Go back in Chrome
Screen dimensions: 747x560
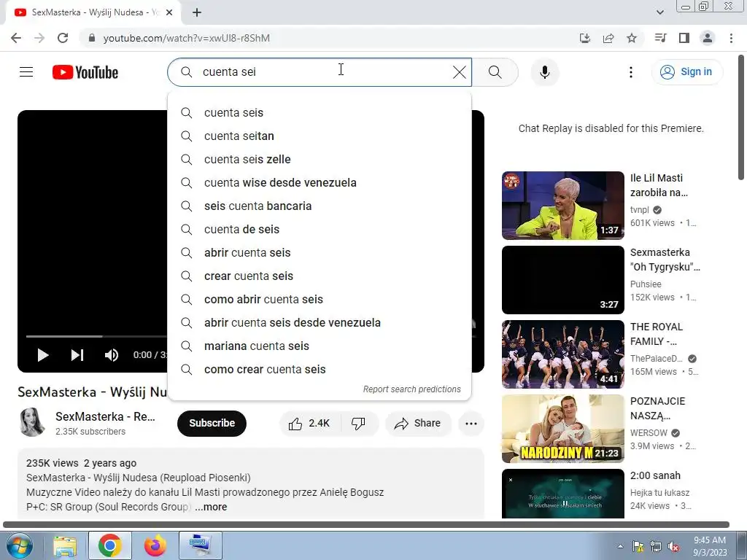click(x=16, y=38)
